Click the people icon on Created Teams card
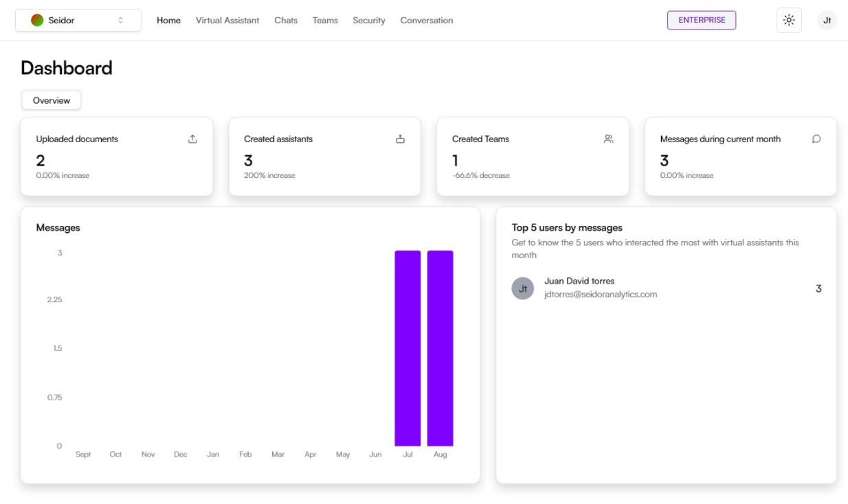 (608, 139)
